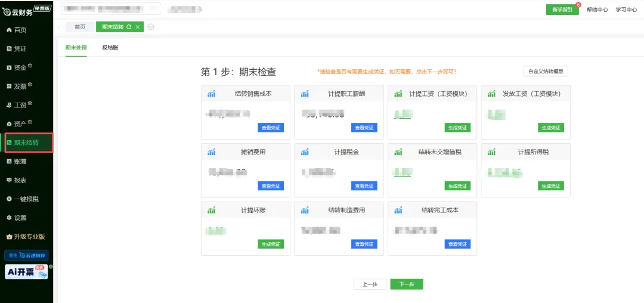Click the amount link on 计提工资（工资模块） card
The height and width of the screenshot is (303, 644).
click(x=403, y=115)
